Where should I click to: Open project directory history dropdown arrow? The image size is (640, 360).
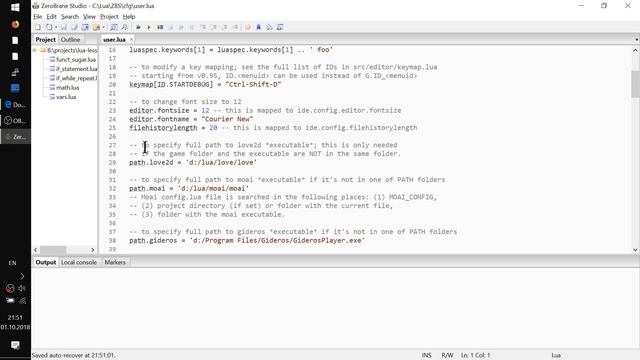(103, 27)
